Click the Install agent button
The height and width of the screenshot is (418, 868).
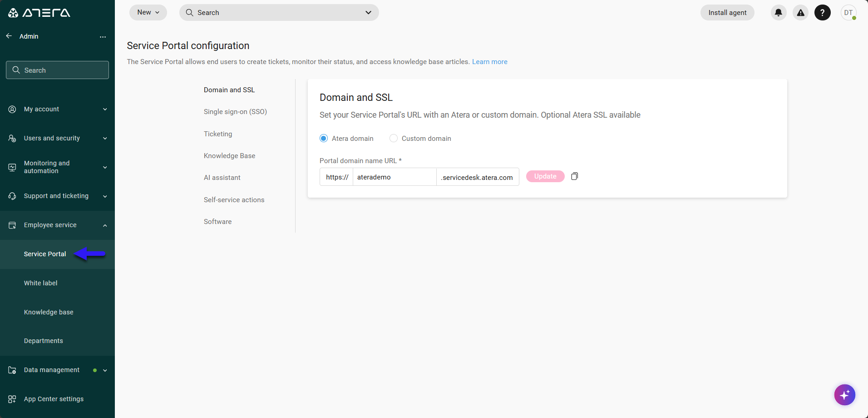(x=727, y=13)
